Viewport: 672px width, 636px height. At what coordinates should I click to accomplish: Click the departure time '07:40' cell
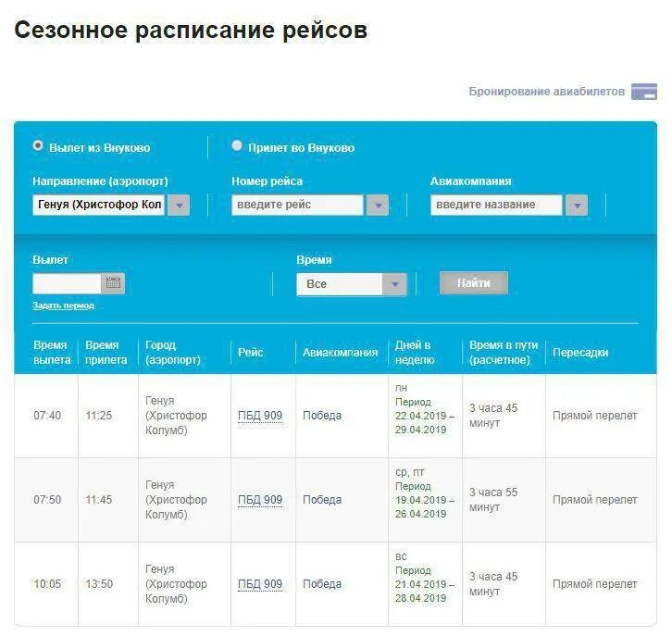tap(47, 416)
